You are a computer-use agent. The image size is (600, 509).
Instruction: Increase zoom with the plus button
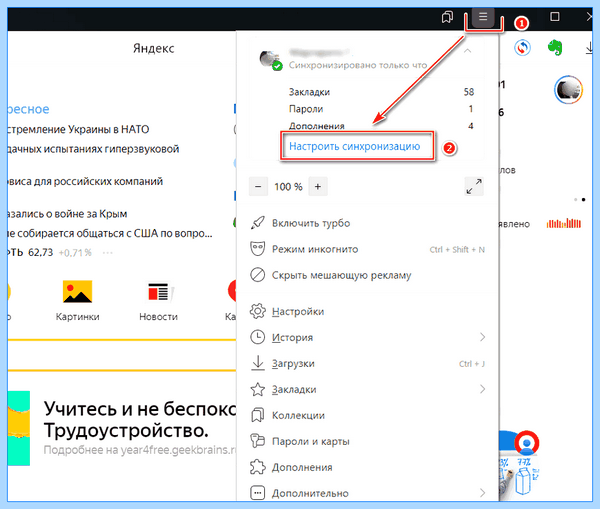[318, 187]
